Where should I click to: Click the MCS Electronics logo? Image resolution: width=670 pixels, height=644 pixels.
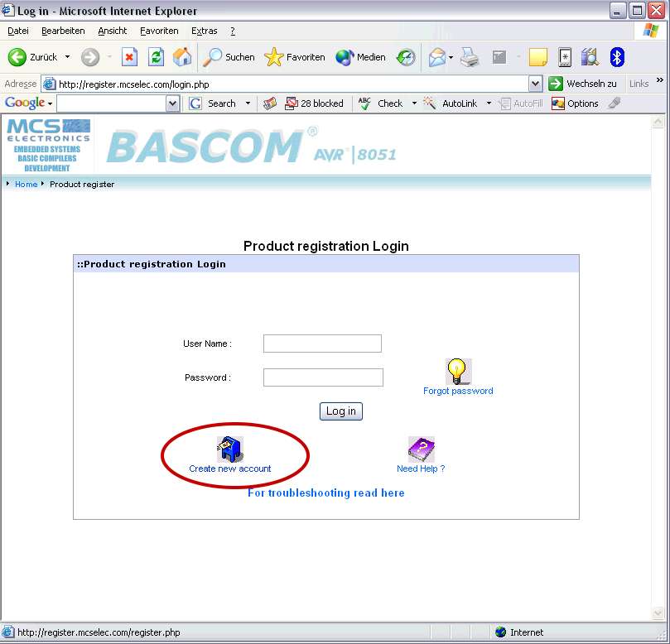(48, 145)
